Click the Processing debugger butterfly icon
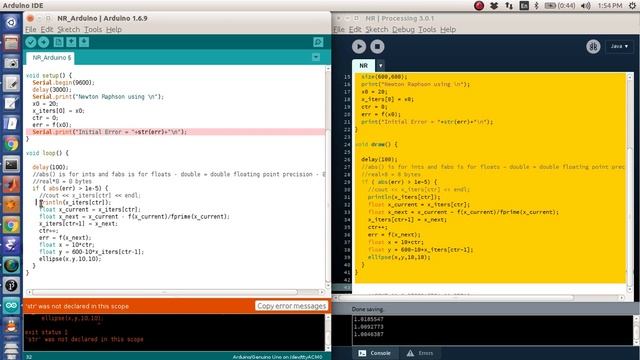Screen dimensions: 640x360 tap(593, 47)
